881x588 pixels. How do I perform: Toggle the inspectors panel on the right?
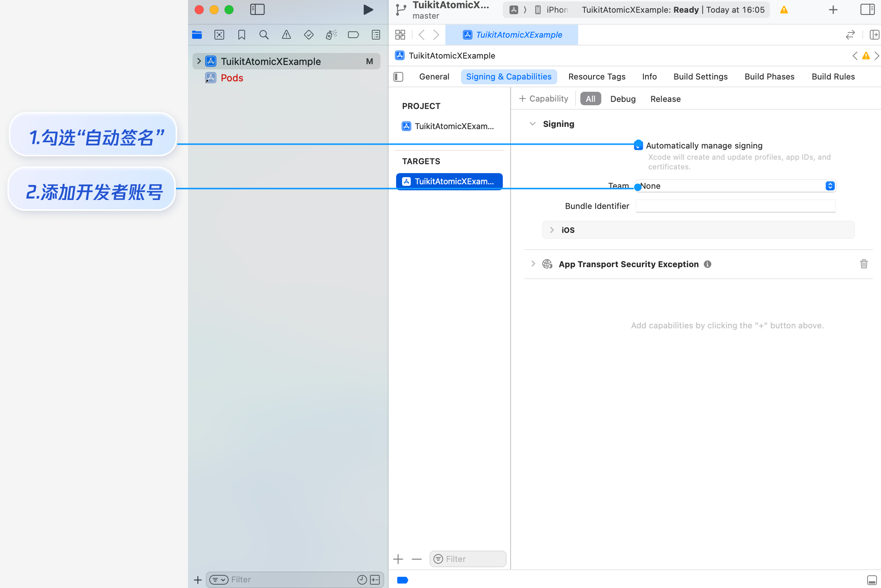[x=867, y=10]
